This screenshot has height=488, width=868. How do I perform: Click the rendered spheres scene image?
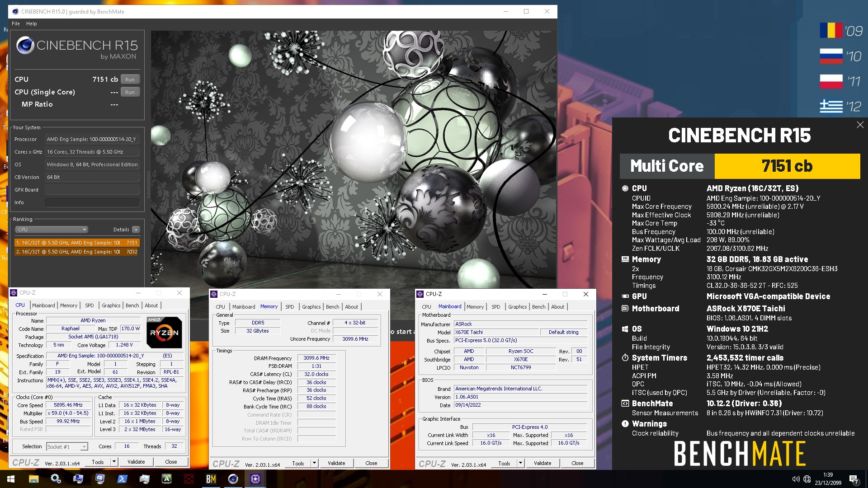pyautogui.click(x=354, y=159)
